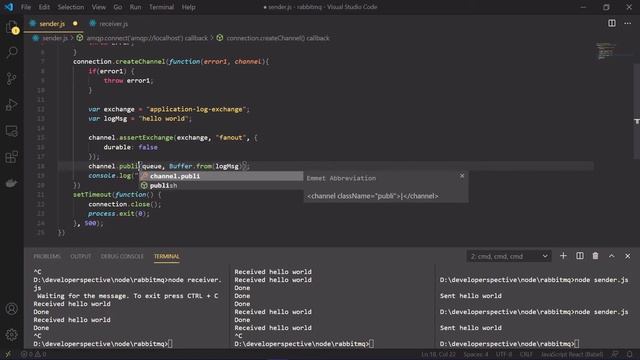The width and height of the screenshot is (640, 360).
Task: Click "application-log-exchange" string in code
Action: [x=196, y=109]
